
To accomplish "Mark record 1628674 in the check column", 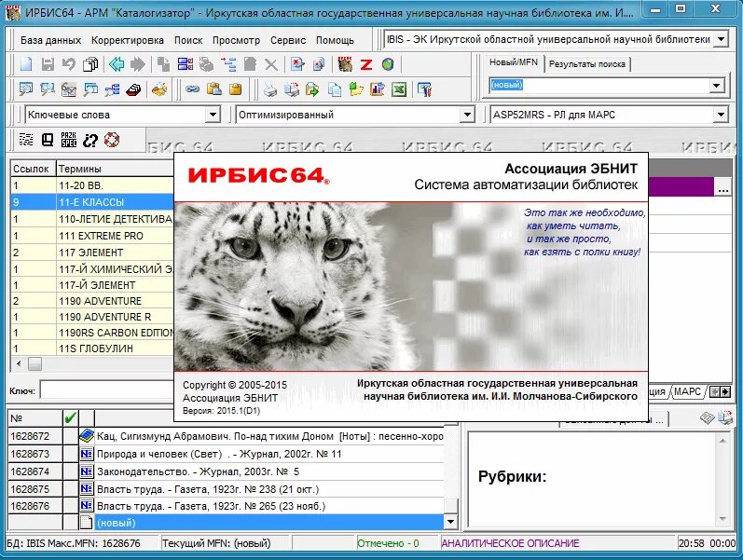I will click(71, 471).
